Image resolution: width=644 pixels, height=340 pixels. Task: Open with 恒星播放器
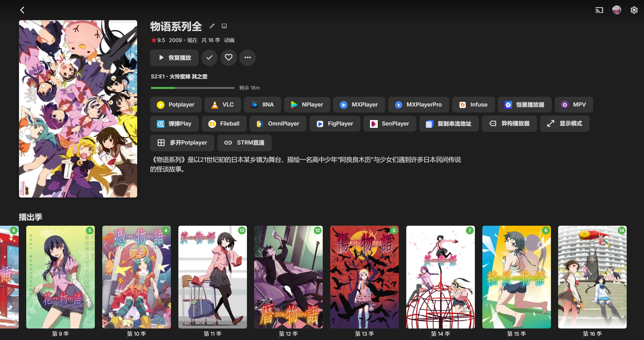[525, 105]
